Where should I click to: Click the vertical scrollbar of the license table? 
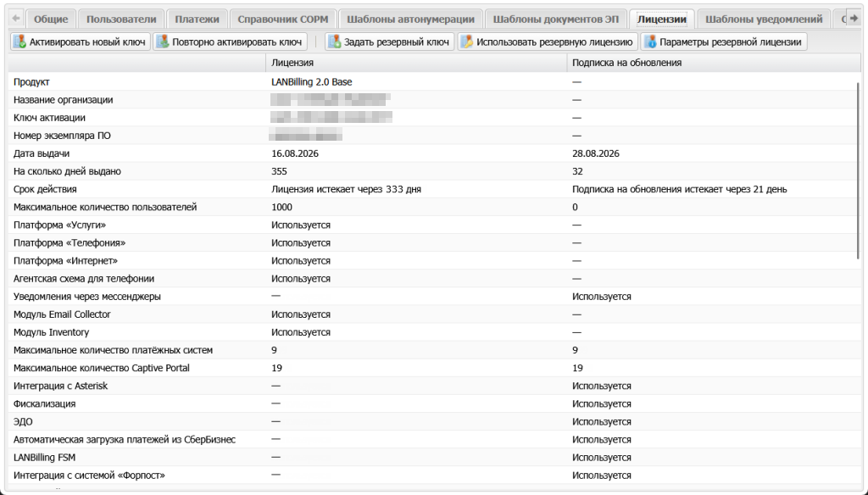tap(859, 172)
